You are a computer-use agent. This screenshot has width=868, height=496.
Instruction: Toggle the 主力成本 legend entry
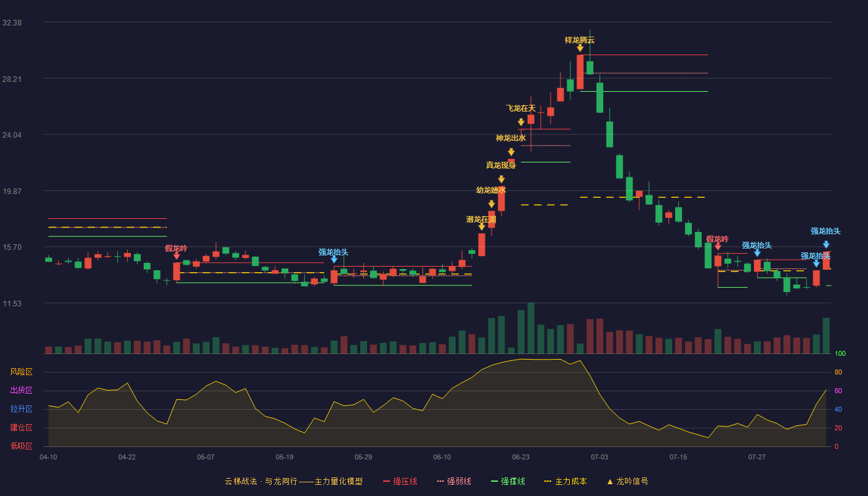tap(565, 481)
